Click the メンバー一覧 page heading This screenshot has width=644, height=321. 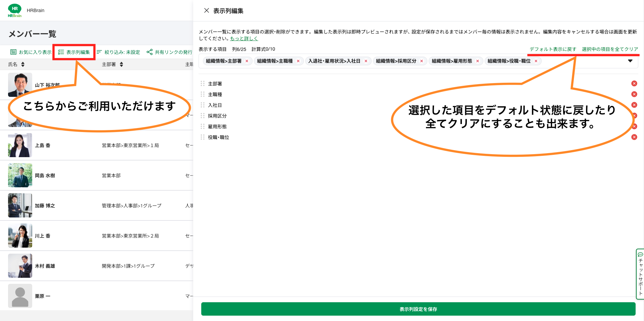(32, 34)
